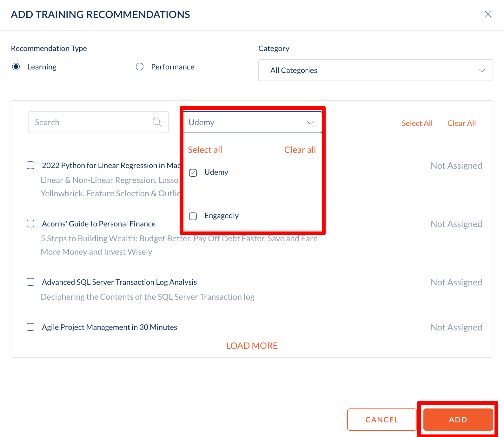Image resolution: width=504 pixels, height=437 pixels.
Task: Check 2022 Python for Linear Regression course
Action: coord(30,165)
